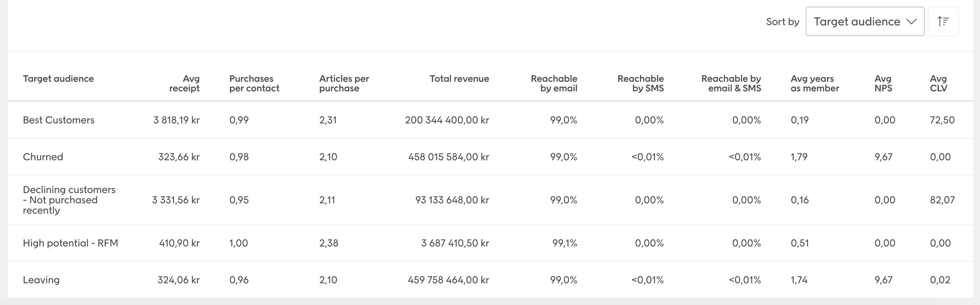Image resolution: width=980 pixels, height=305 pixels.
Task: Select the High potential - RFM row
Action: coord(70,243)
